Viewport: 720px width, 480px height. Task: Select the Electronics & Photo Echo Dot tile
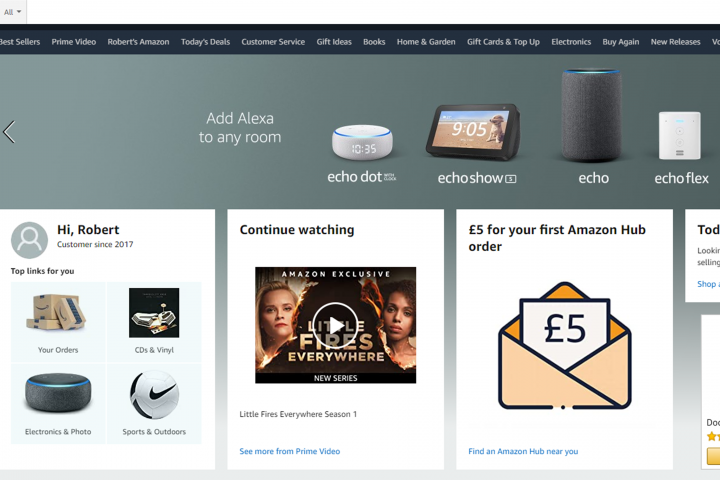pos(58,404)
